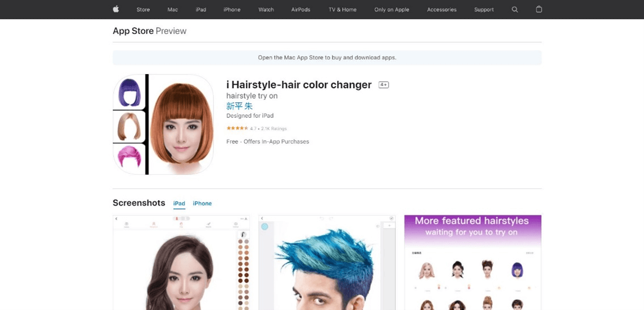Open the Watch menu
The image size is (644, 310).
click(x=266, y=10)
